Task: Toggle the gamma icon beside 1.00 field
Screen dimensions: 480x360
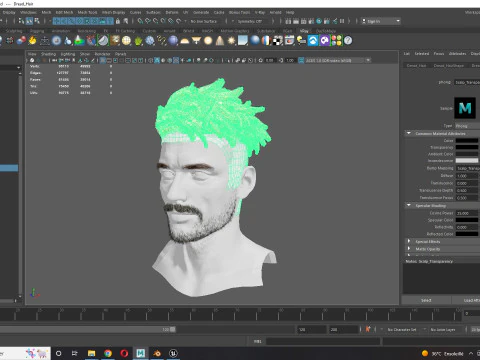Action: (x=281, y=60)
